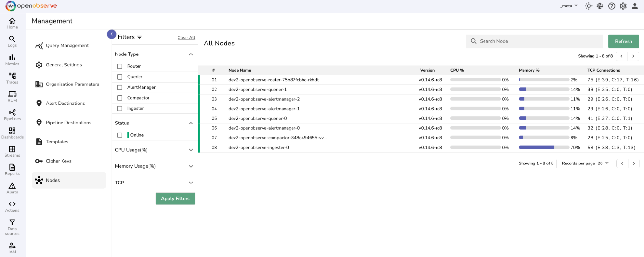
Task: Click the Slack community icon
Action: [600, 6]
